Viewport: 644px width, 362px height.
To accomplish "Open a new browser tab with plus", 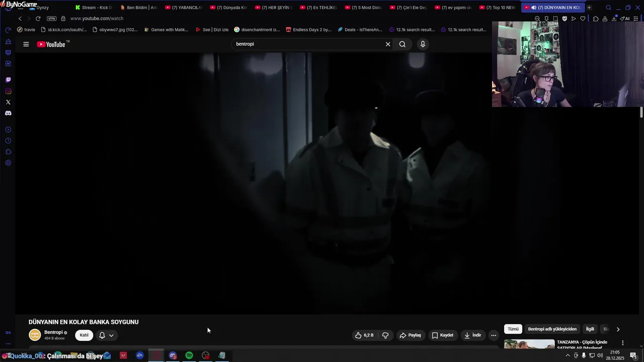I will click(x=589, y=8).
